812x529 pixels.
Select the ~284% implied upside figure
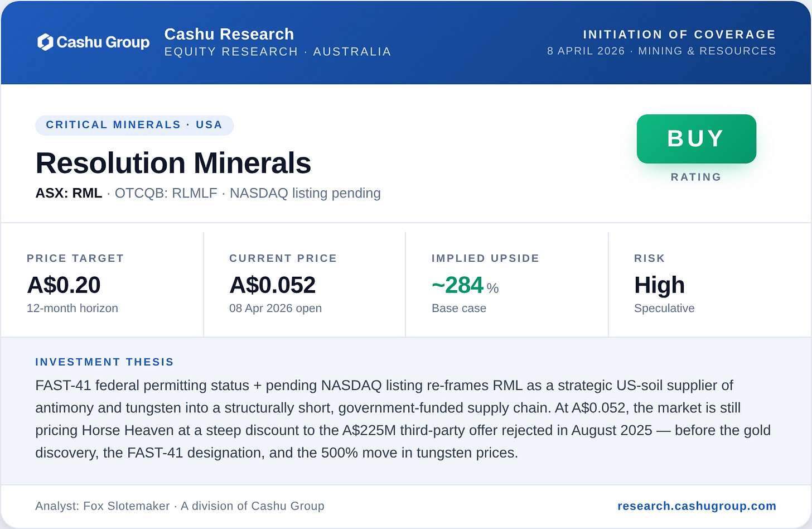click(x=464, y=286)
